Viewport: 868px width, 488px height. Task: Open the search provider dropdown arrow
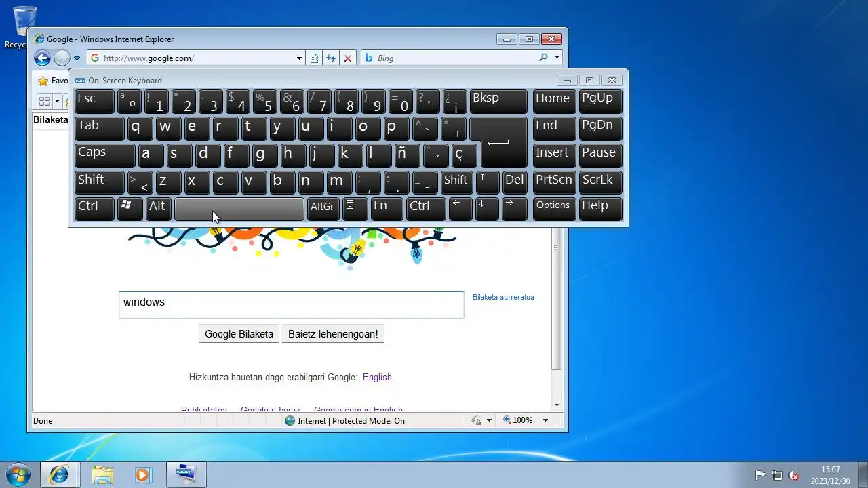(557, 58)
